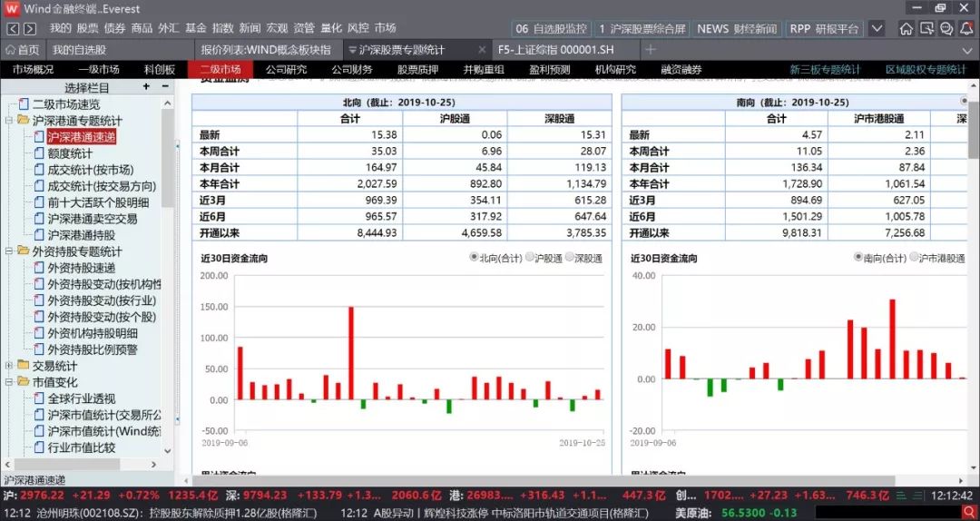Click the house icon on 首页 tab

click(10, 50)
